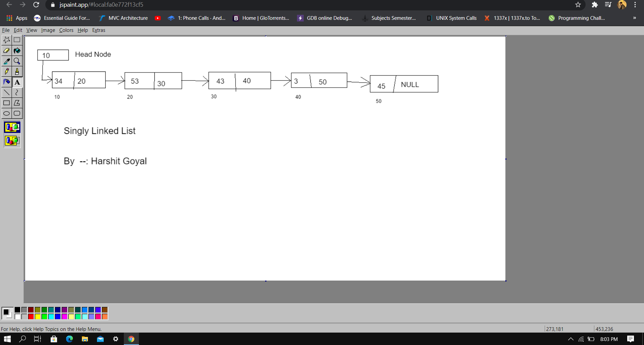This screenshot has width=644, height=345.
Task: Select the bright green palette color
Action: click(x=44, y=316)
